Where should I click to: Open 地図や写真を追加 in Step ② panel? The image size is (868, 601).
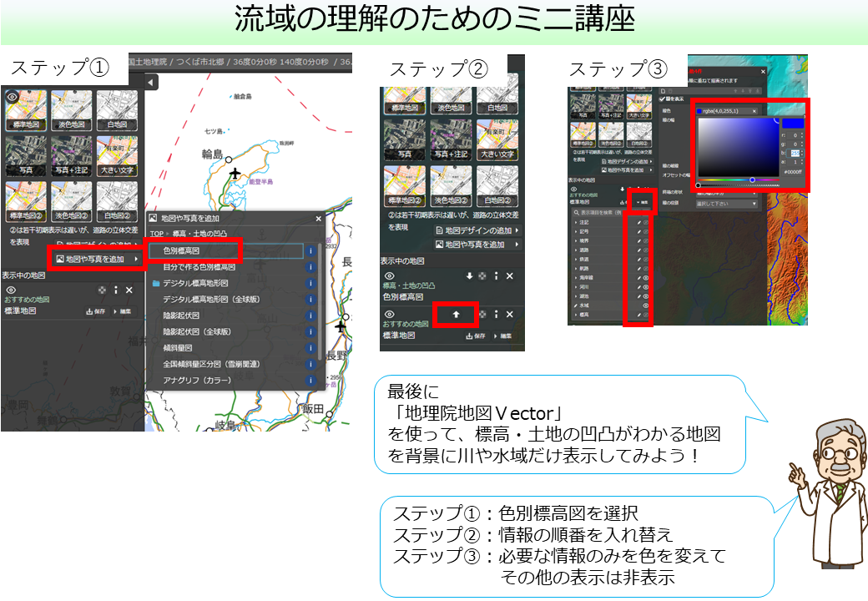(x=477, y=244)
